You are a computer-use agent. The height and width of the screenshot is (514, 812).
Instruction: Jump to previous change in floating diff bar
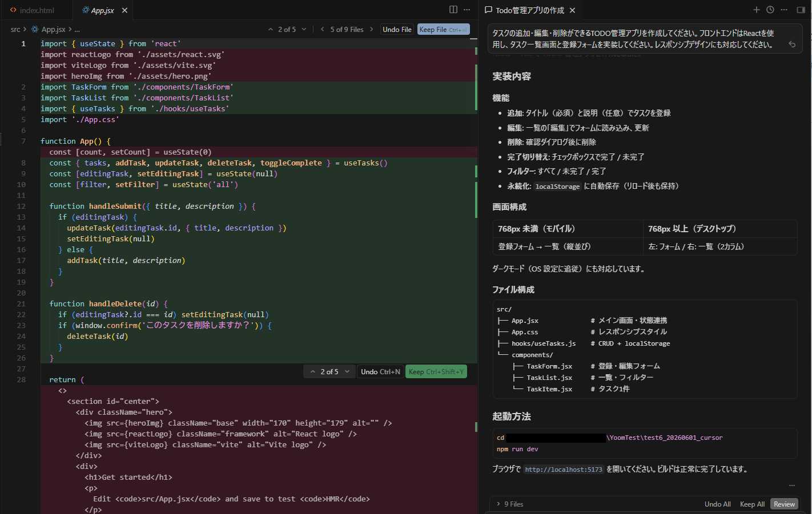pyautogui.click(x=313, y=372)
